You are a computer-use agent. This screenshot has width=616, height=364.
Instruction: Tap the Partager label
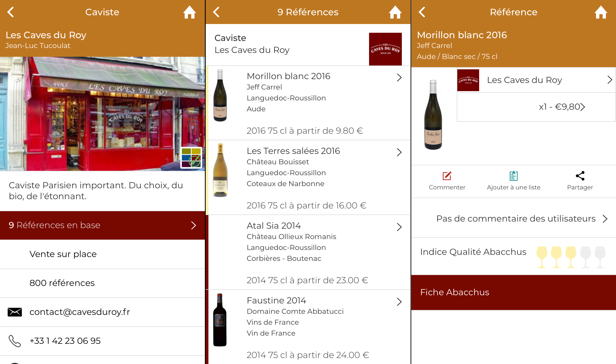pyautogui.click(x=580, y=187)
